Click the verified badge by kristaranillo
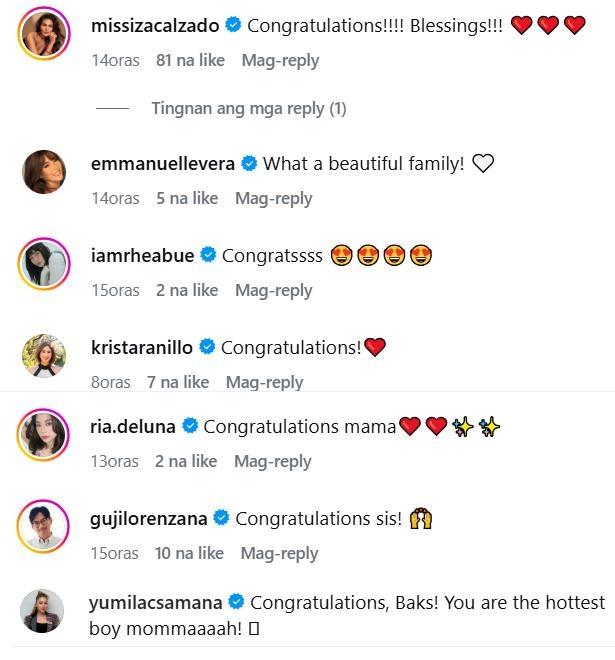 tap(207, 348)
